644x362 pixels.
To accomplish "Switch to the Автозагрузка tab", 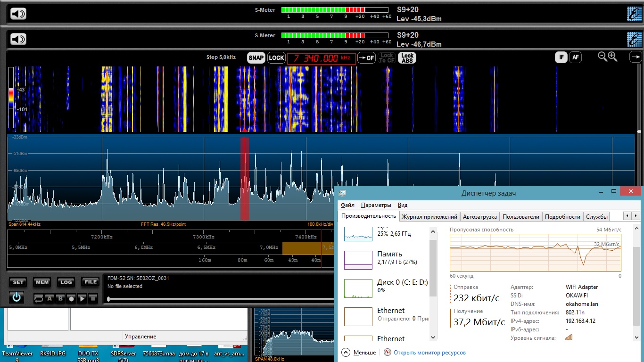I will click(x=479, y=216).
